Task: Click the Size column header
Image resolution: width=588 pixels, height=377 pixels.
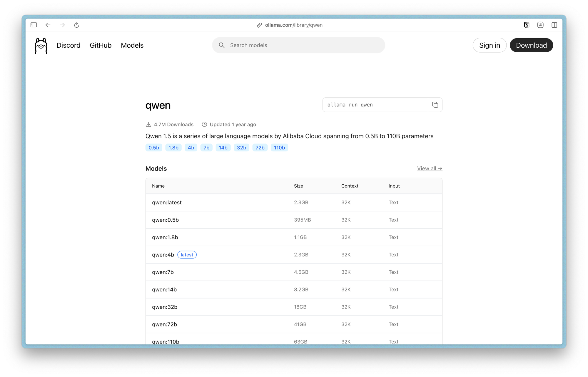Action: point(298,186)
